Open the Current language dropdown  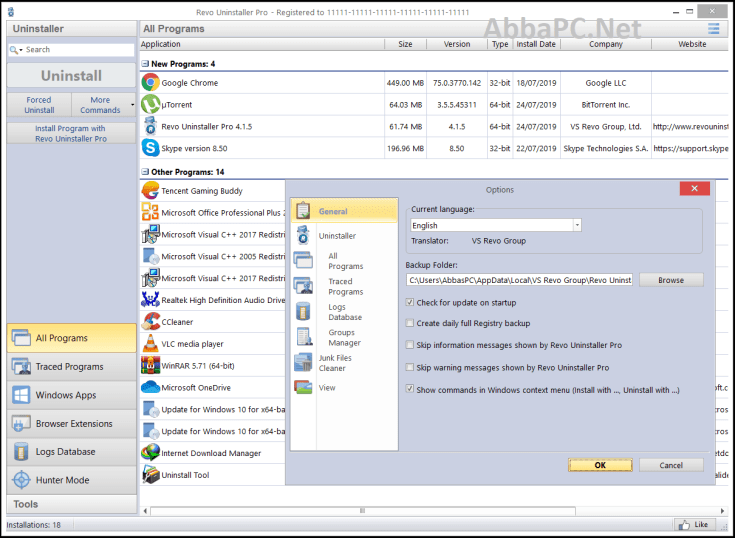577,225
